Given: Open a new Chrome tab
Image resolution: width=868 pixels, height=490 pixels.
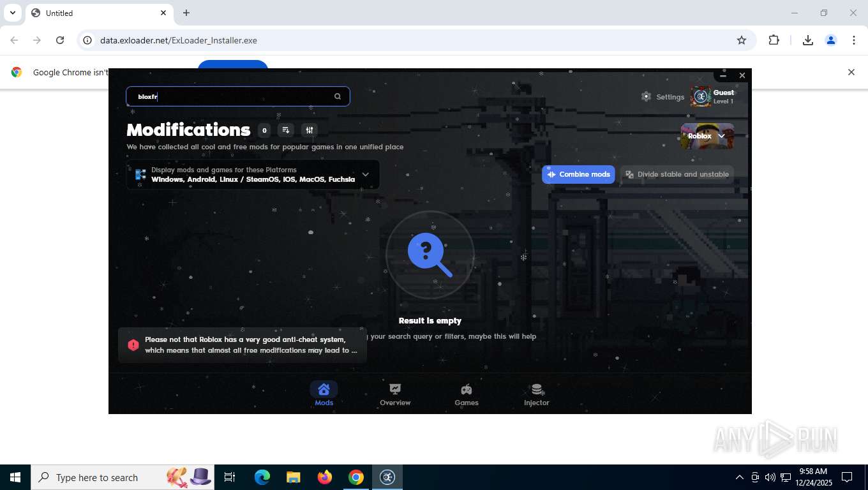Looking at the screenshot, I should pyautogui.click(x=186, y=13).
